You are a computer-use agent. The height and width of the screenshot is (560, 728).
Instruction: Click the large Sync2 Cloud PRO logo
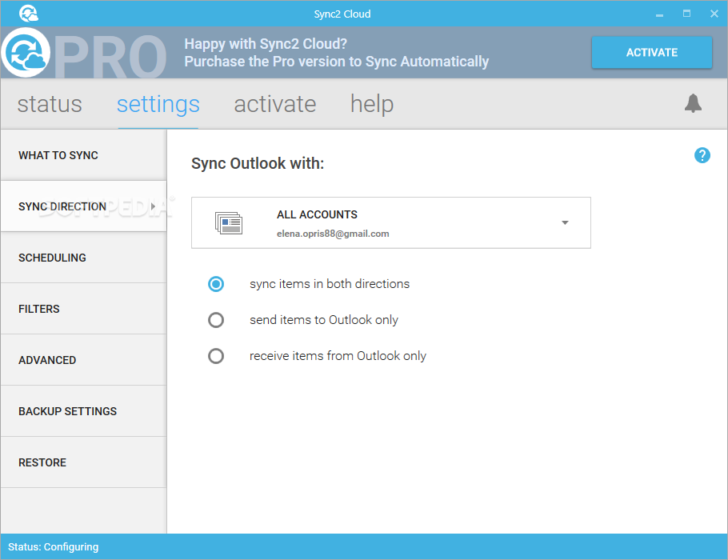[x=26, y=53]
